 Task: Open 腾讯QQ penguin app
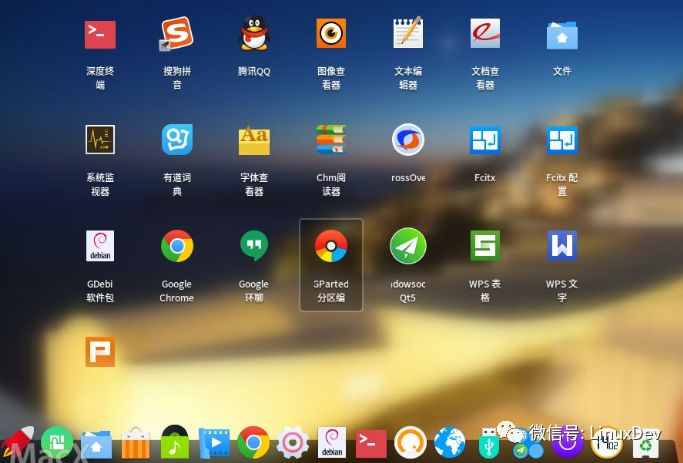click(x=254, y=34)
